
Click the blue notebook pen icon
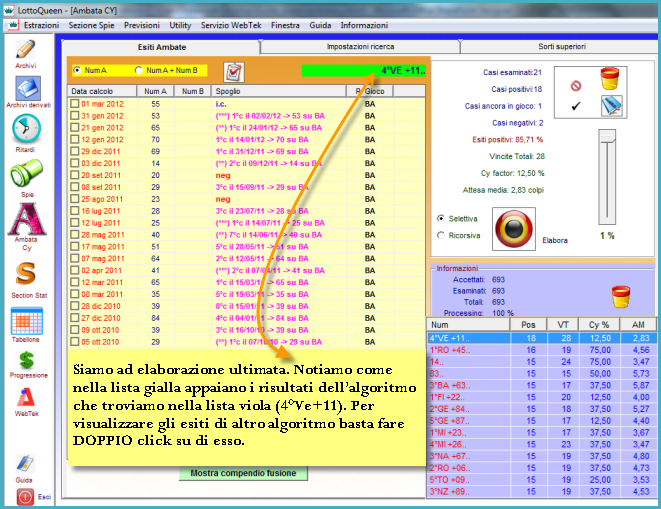[x=611, y=105]
